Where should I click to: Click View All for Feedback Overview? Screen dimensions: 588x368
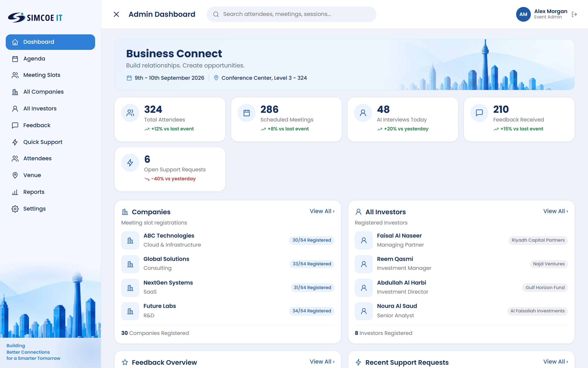pyautogui.click(x=322, y=362)
